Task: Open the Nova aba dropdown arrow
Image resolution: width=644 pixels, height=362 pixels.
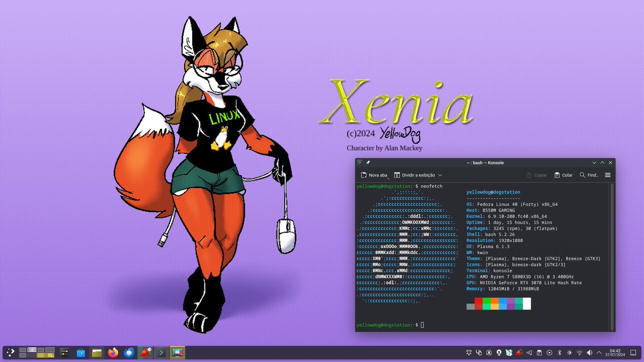Action: click(389, 178)
